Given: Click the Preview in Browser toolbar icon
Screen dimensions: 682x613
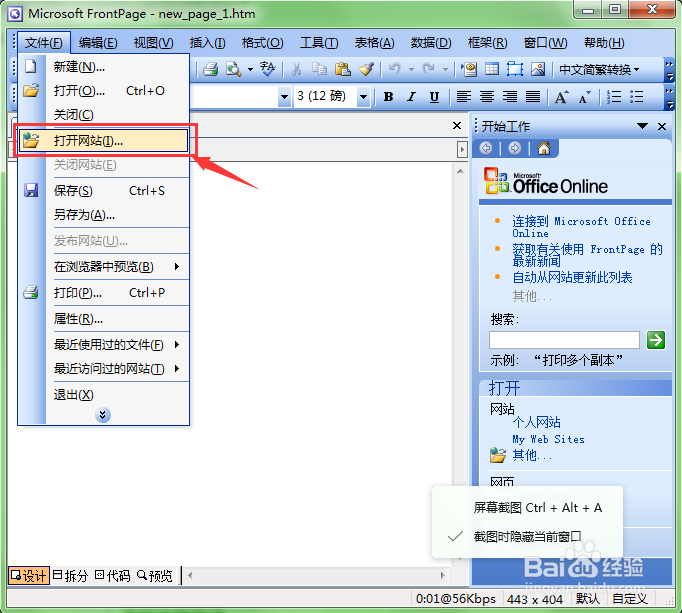Looking at the screenshot, I should pyautogui.click(x=234, y=69).
